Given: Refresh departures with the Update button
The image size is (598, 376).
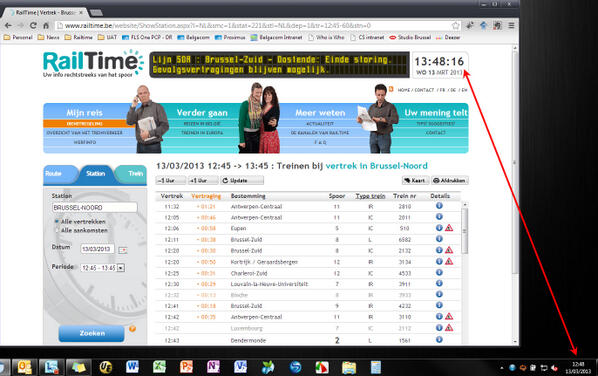Looking at the screenshot, I should coord(242,180).
